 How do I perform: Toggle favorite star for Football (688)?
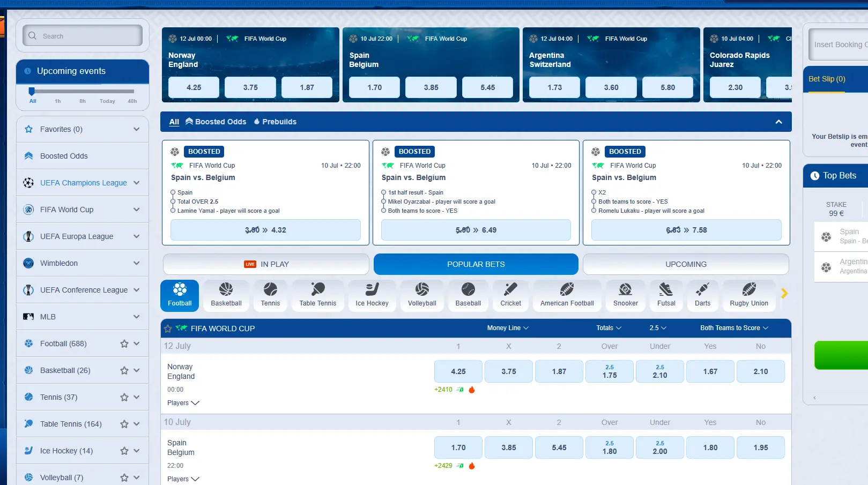click(x=124, y=344)
